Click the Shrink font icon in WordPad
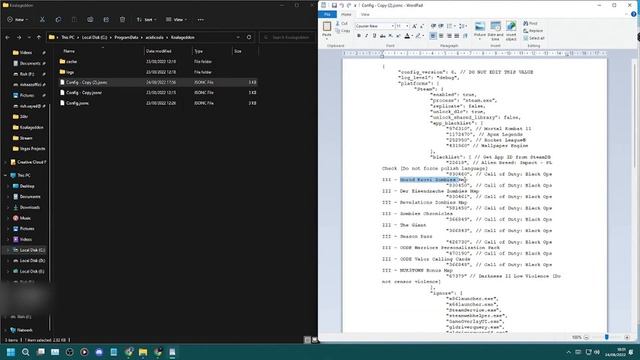This screenshot has height=360, width=640. click(422, 26)
